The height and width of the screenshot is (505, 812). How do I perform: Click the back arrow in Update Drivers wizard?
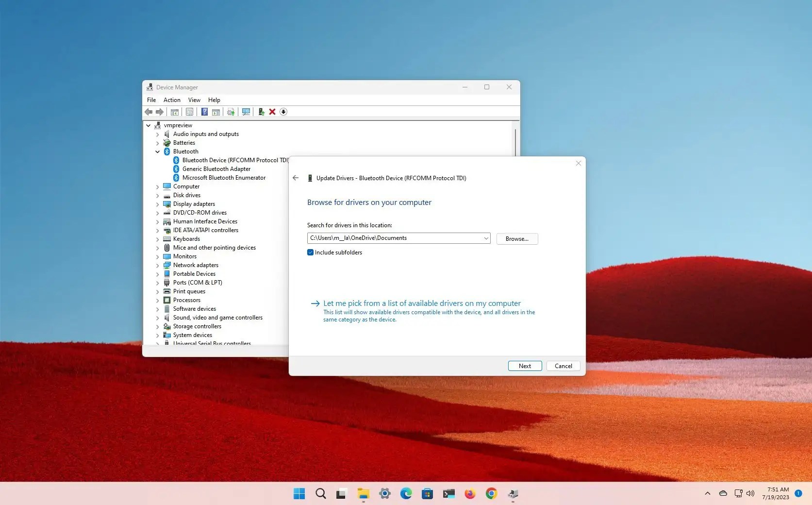(x=296, y=178)
